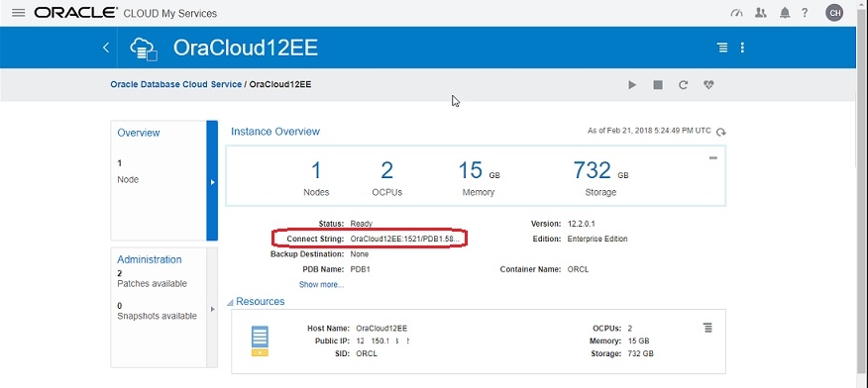Click the OraCloud12EE title in banner
The height and width of the screenshot is (388, 868).
click(246, 48)
